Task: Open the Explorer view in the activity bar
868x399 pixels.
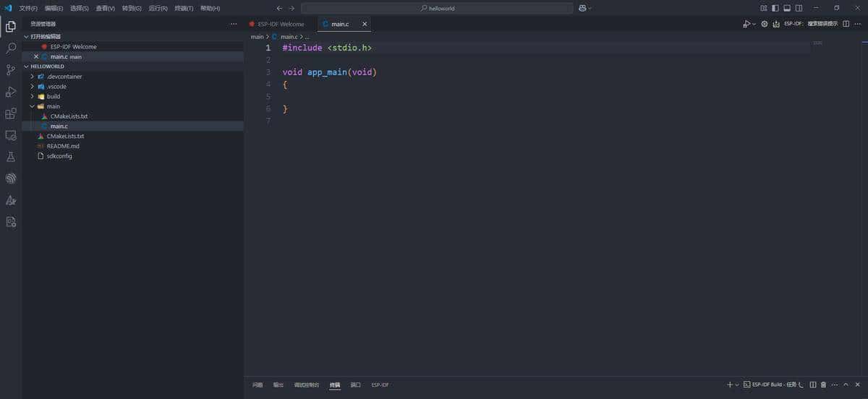Action: click(11, 27)
